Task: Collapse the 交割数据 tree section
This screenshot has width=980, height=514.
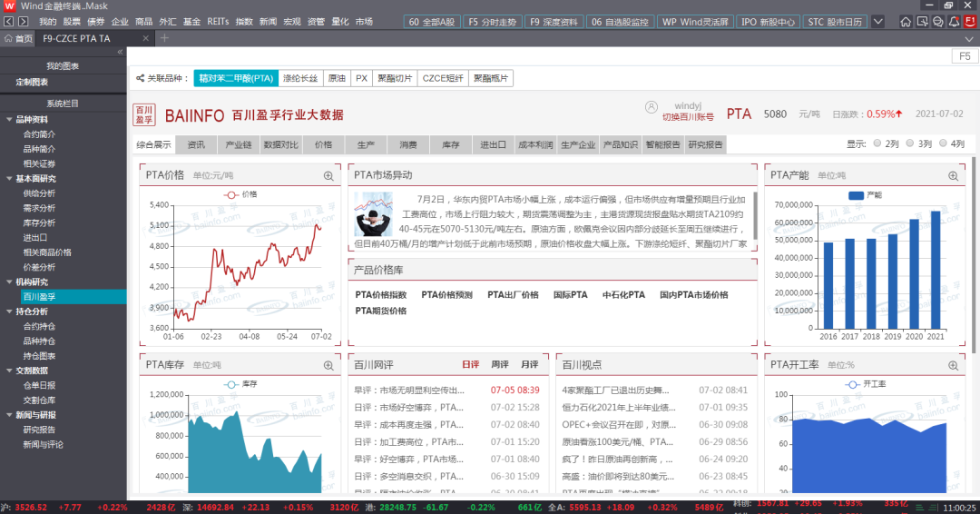Action: click(9, 371)
